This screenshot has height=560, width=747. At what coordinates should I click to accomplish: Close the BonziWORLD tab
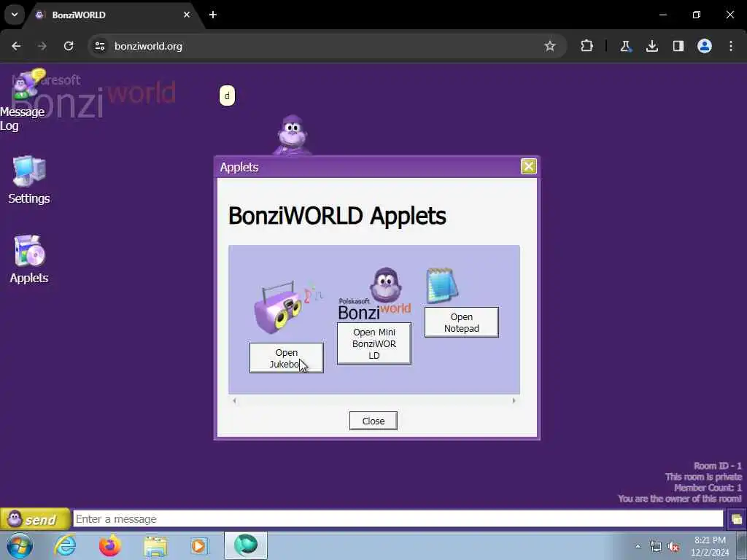pos(187,15)
